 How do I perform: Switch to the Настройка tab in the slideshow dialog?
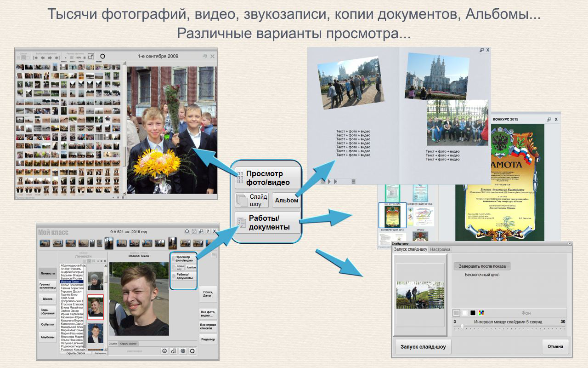(441, 249)
